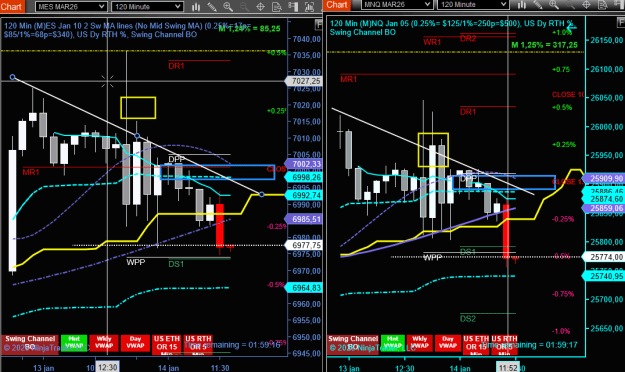Click 6992,74 yellow price marker on MES axis
625x372 pixels.
(x=303, y=195)
